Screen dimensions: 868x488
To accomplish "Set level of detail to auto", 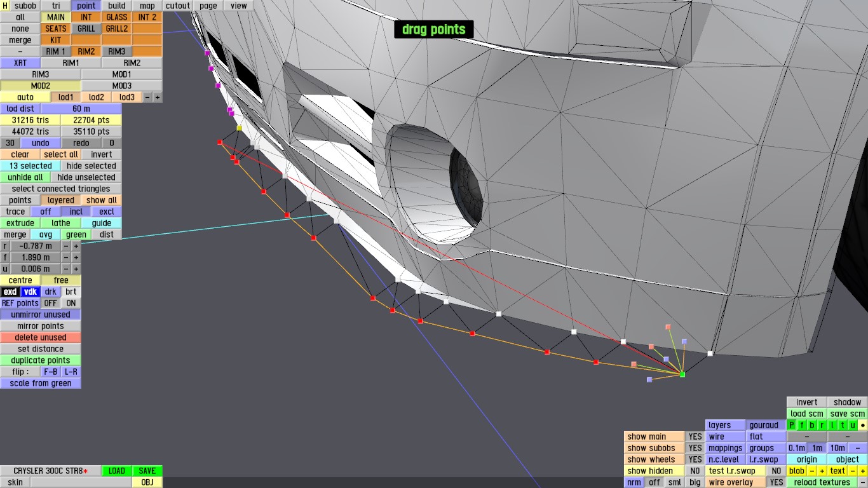I will point(25,97).
